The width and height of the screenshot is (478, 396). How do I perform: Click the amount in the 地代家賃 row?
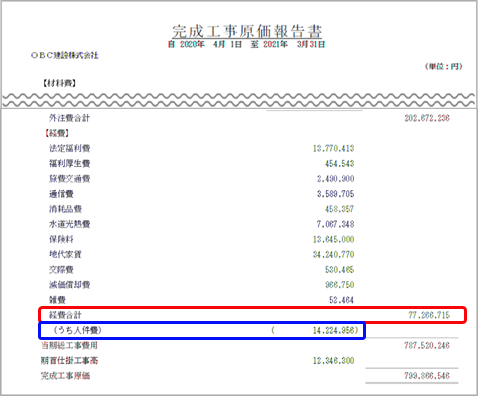click(333, 254)
